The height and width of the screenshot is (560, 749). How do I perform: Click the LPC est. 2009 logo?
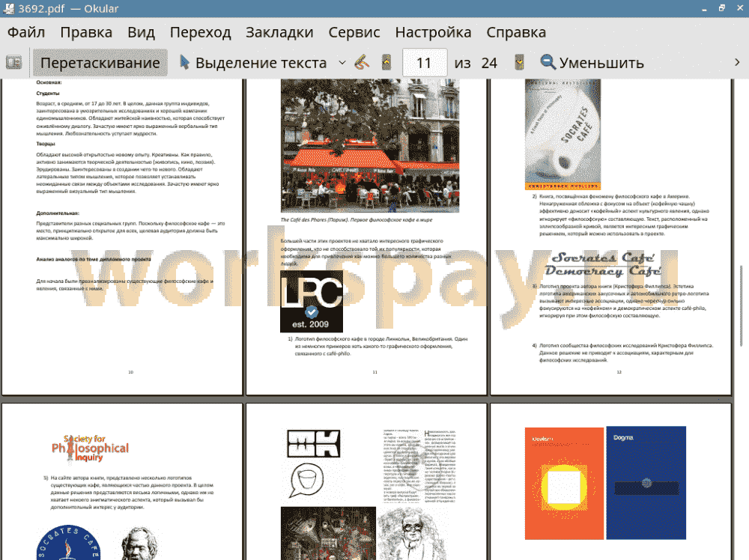pos(312,301)
